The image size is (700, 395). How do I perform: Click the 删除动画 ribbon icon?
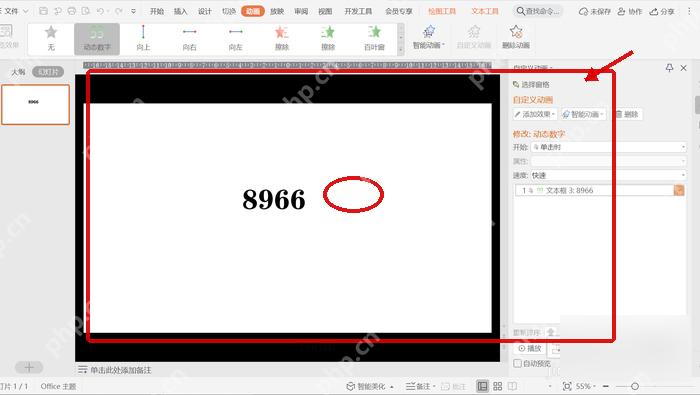516,37
